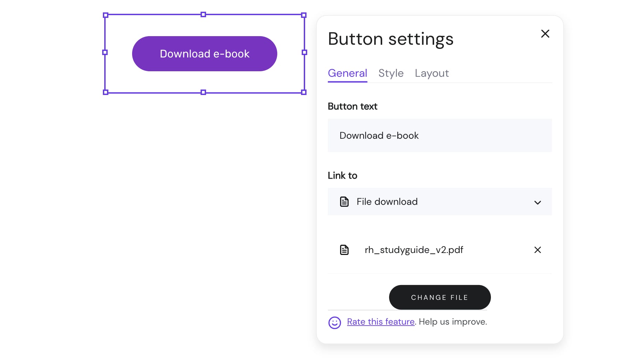Click the Button text input field

439,136
